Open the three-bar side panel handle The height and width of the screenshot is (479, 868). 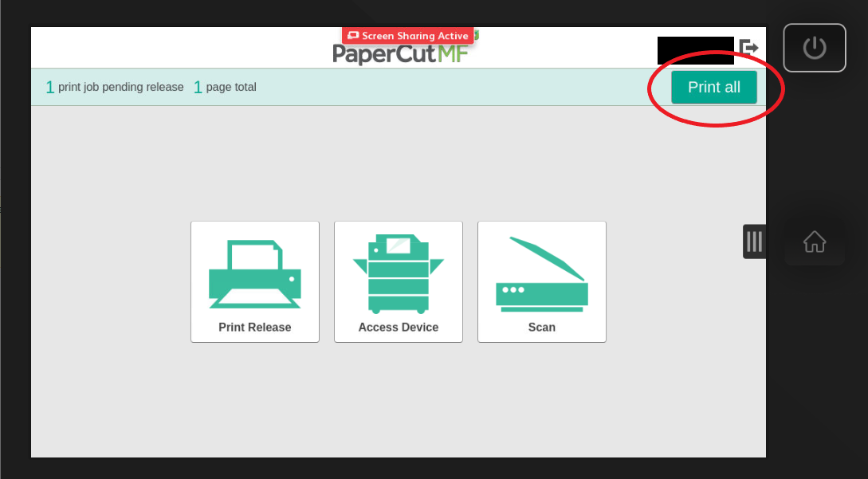coord(754,241)
